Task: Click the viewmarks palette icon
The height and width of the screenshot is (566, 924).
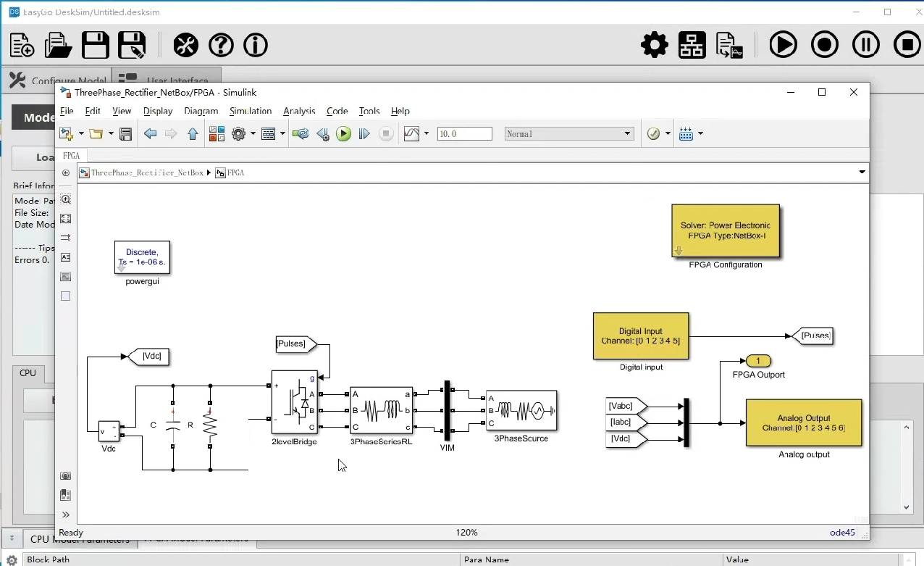Action: point(66,496)
